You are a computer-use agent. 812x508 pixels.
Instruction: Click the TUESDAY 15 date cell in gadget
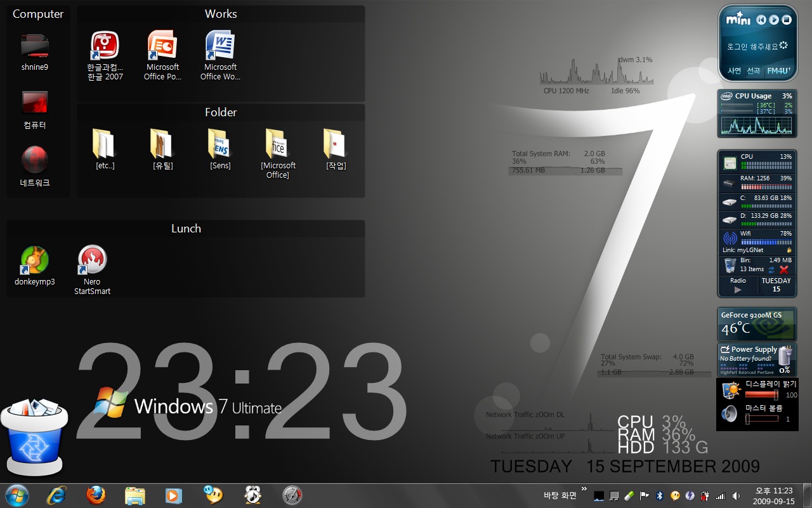776,284
